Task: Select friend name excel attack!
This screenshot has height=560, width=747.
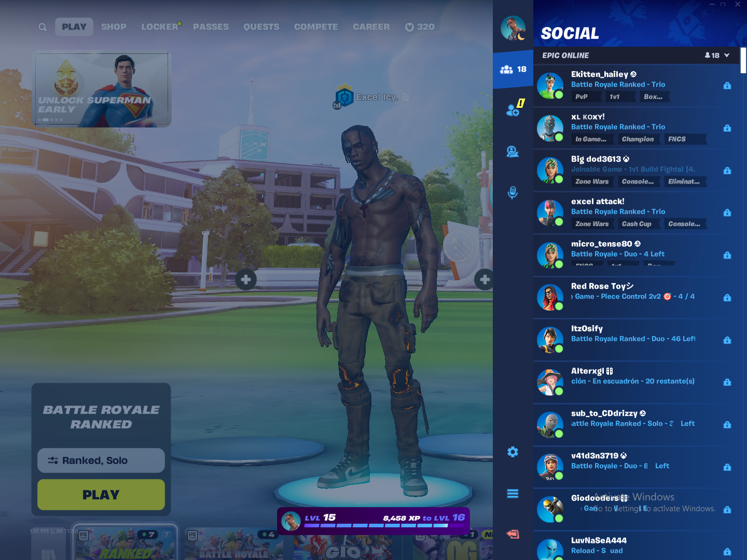Action: click(598, 202)
